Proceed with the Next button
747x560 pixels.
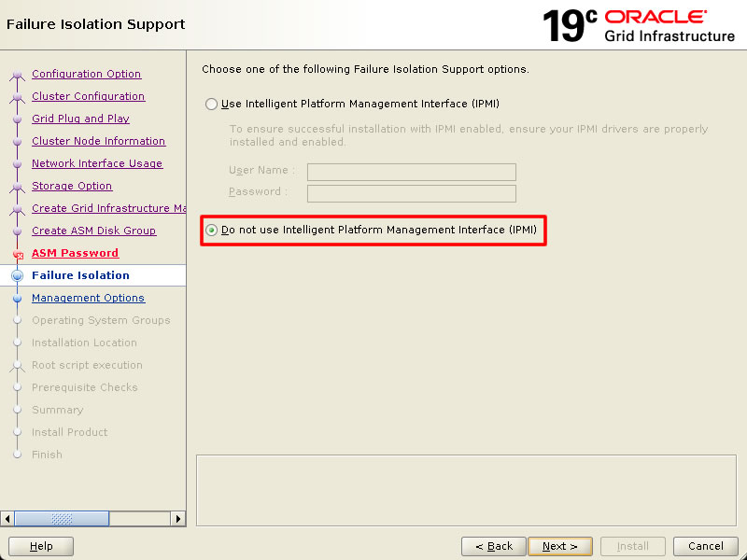pos(559,546)
